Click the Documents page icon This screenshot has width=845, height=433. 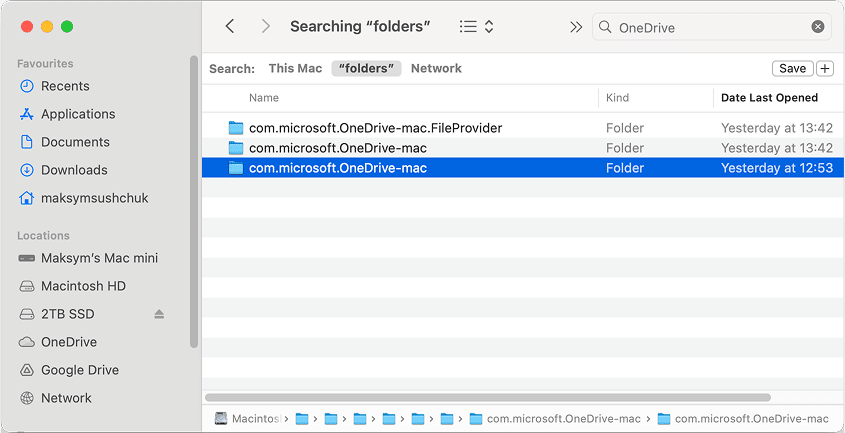pos(26,142)
